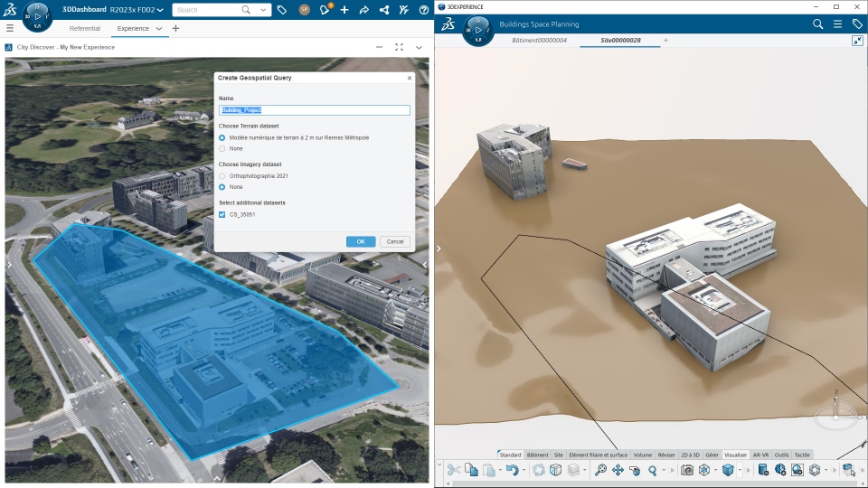Click the bottom toolbar horizontal scrollbar

[653, 484]
